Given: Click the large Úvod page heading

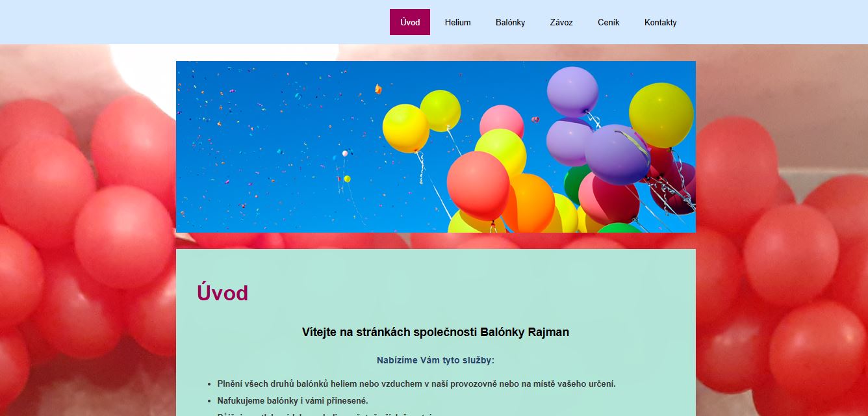Looking at the screenshot, I should pyautogui.click(x=222, y=293).
